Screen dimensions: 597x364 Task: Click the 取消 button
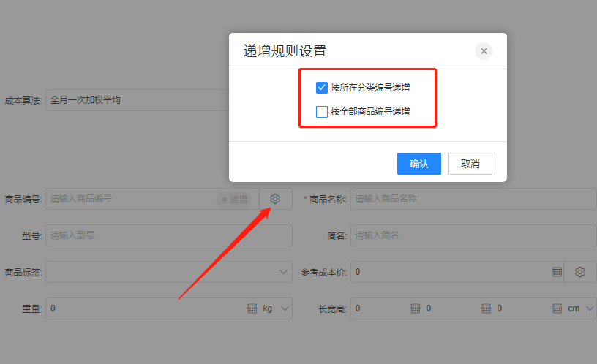(x=470, y=164)
